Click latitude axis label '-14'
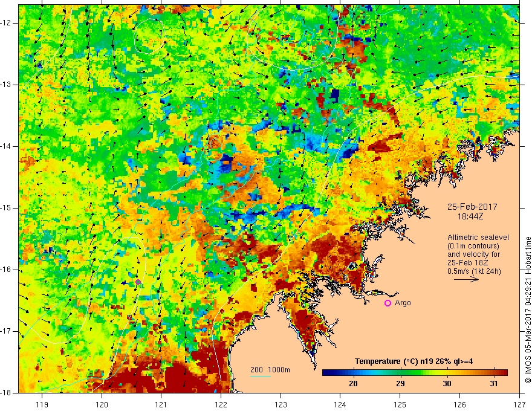 [x=7, y=146]
